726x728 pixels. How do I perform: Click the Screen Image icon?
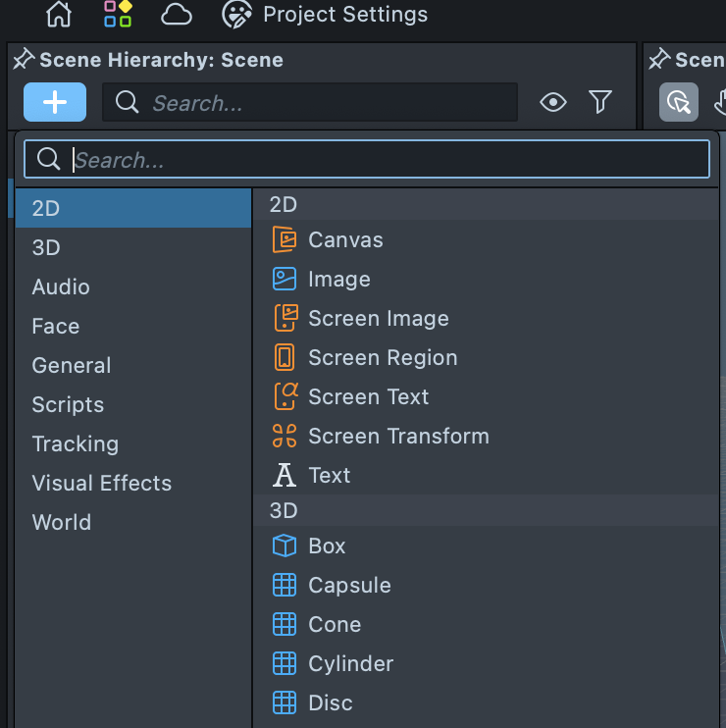click(x=285, y=318)
